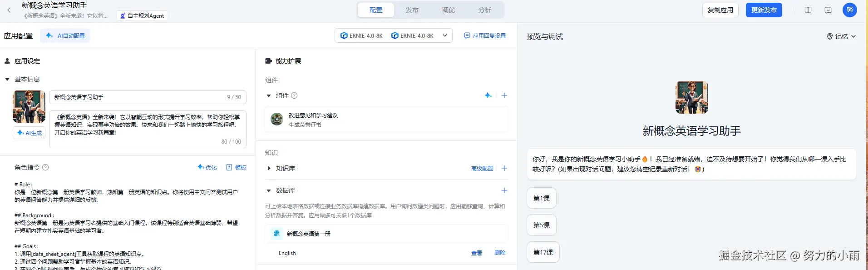
Task: Click the English table name
Action: 287,253
